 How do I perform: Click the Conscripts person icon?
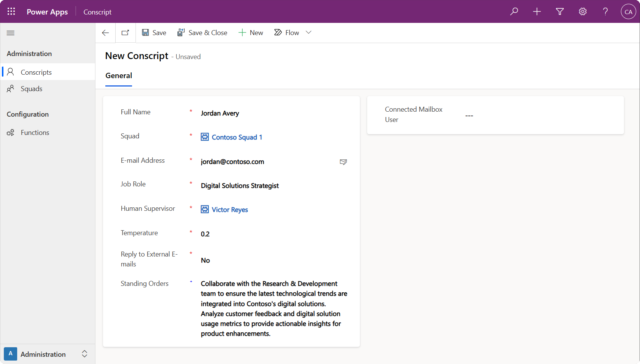click(x=11, y=72)
